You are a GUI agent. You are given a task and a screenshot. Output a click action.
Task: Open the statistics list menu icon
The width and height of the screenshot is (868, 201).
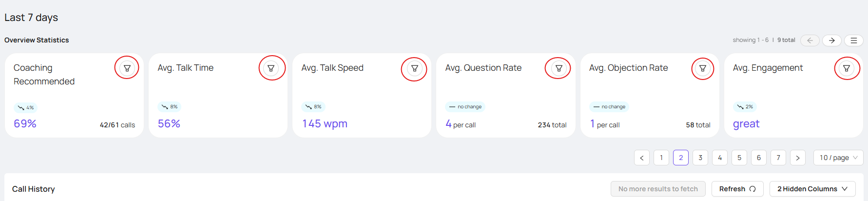[x=854, y=40]
